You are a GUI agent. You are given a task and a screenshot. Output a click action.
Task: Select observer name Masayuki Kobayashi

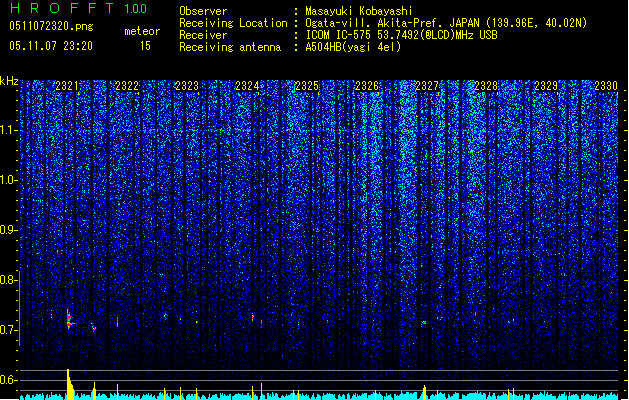pyautogui.click(x=359, y=11)
